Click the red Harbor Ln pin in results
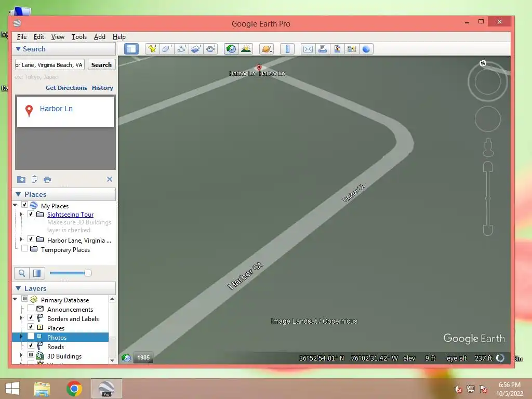Image resolution: width=532 pixels, height=399 pixels. 29,111
